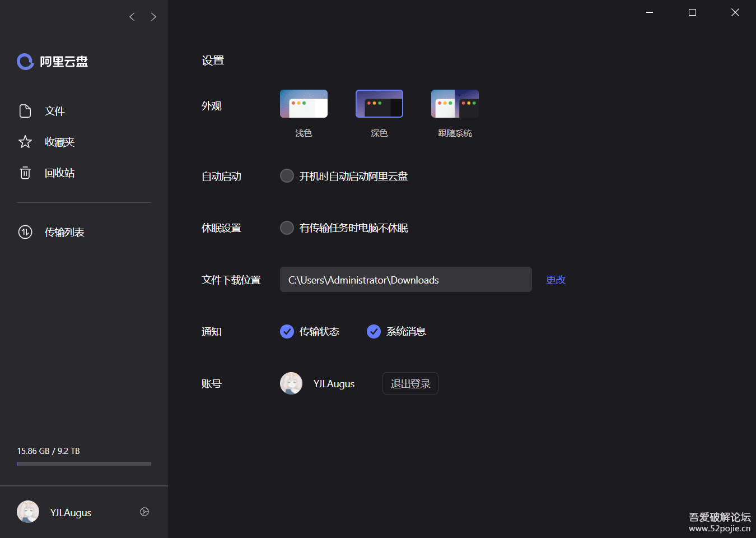
Task: Minimize the window
Action: pyautogui.click(x=650, y=12)
